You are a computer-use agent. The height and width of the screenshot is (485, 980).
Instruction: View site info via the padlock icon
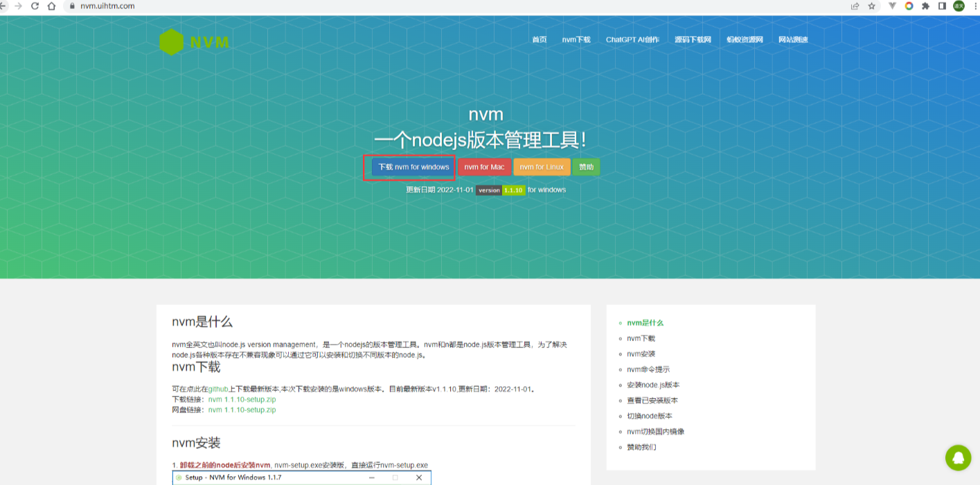pyautogui.click(x=71, y=6)
